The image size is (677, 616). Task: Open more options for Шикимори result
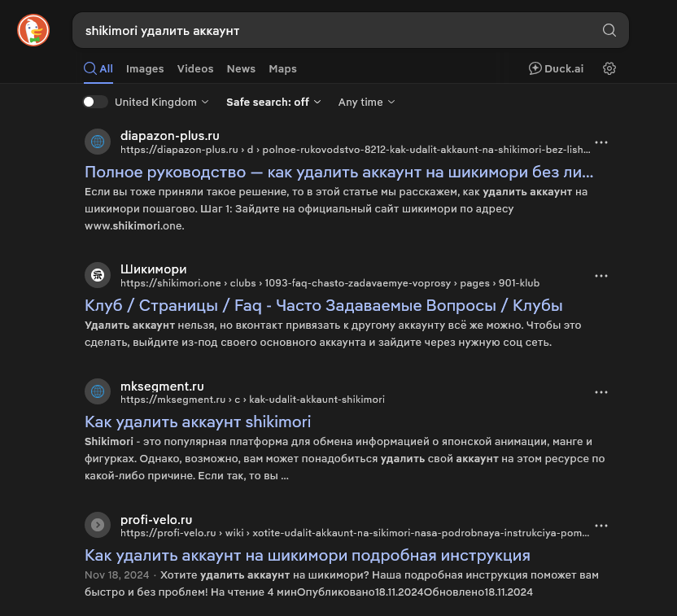click(x=601, y=276)
